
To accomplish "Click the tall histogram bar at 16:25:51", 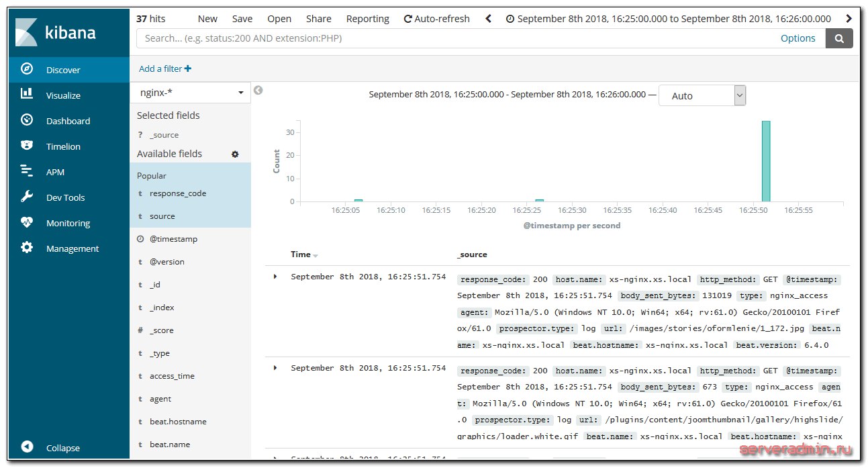I will point(766,161).
